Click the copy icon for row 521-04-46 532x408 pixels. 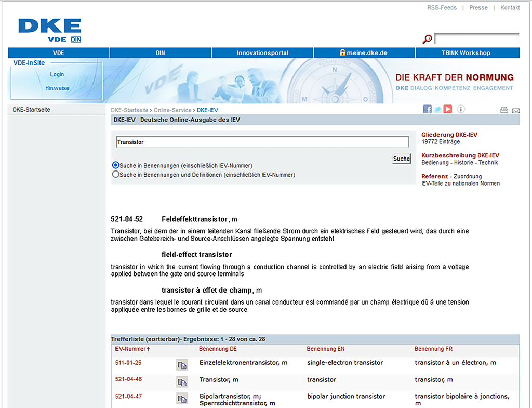coord(182,382)
